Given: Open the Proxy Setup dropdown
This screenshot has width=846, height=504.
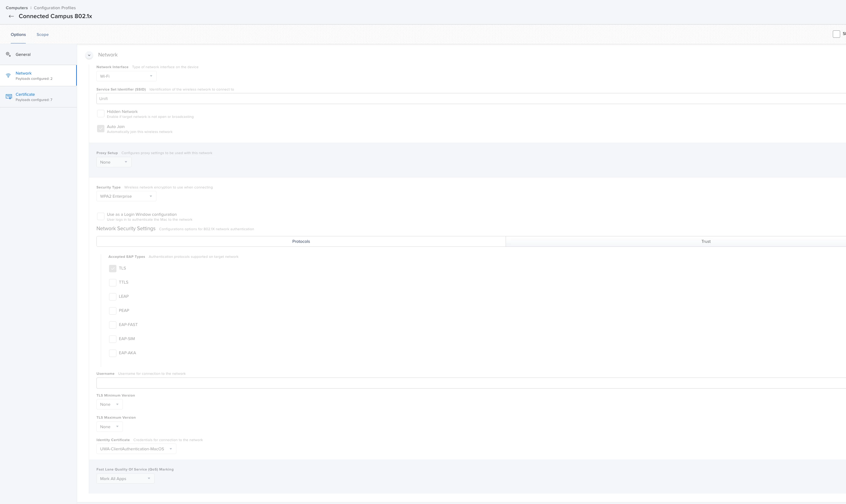Looking at the screenshot, I should pos(114,162).
